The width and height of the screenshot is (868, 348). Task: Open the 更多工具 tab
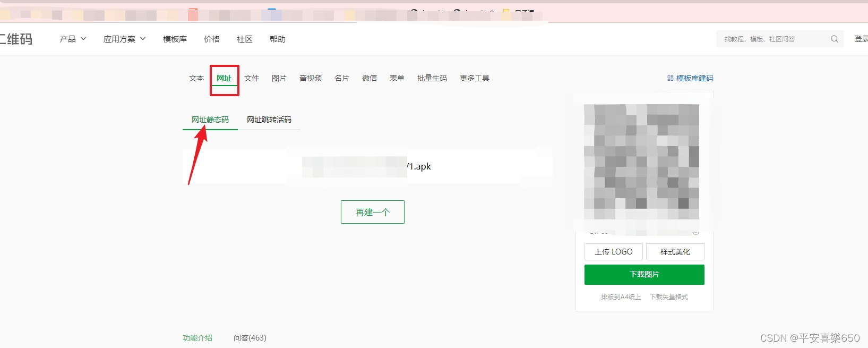coord(475,78)
